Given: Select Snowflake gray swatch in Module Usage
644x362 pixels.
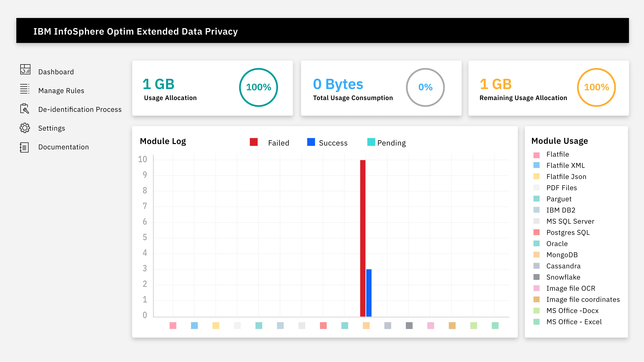Looking at the screenshot, I should [537, 277].
